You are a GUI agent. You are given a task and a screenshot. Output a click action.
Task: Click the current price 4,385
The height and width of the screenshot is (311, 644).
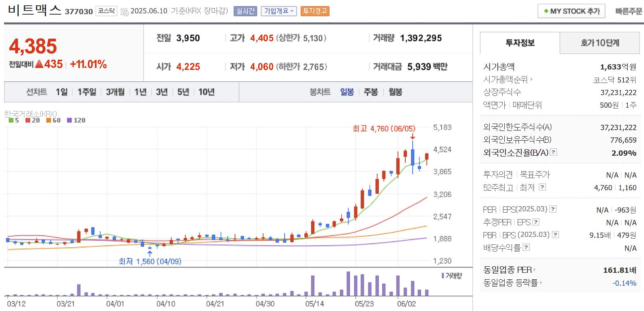pos(33,46)
